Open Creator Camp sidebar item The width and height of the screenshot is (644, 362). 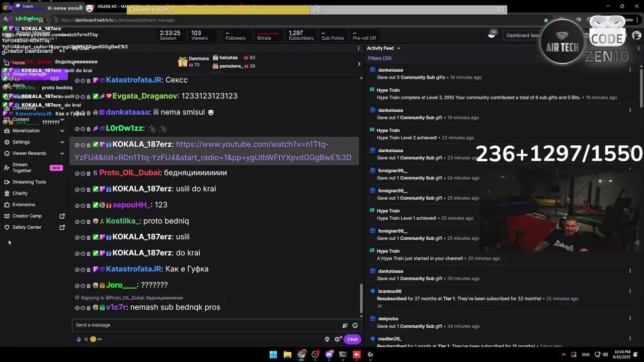click(x=34, y=216)
